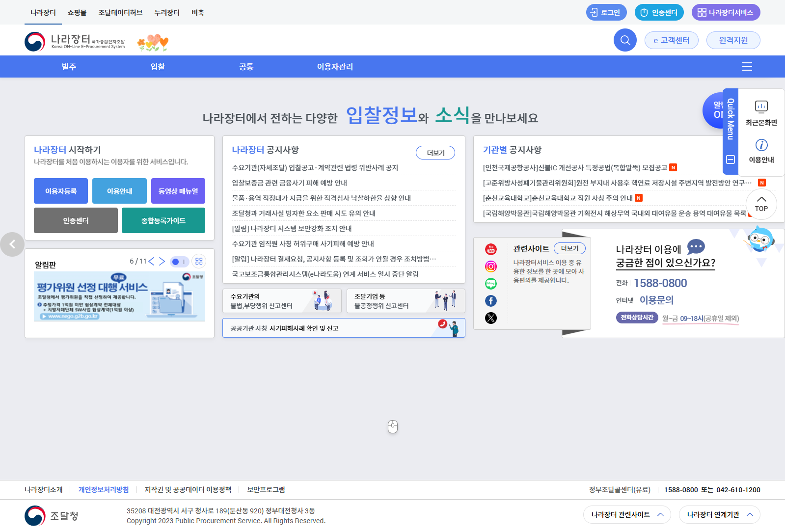The height and width of the screenshot is (532, 785).
Task: Click 더보기 for 나라장터 공지사항
Action: (435, 153)
